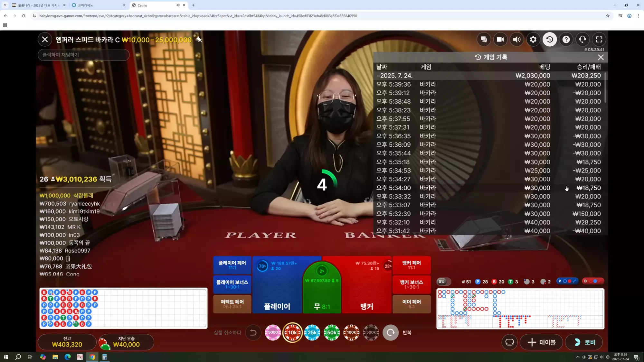644x362 pixels.
Task: Mute the Casino tab audio icon
Action: (178, 5)
